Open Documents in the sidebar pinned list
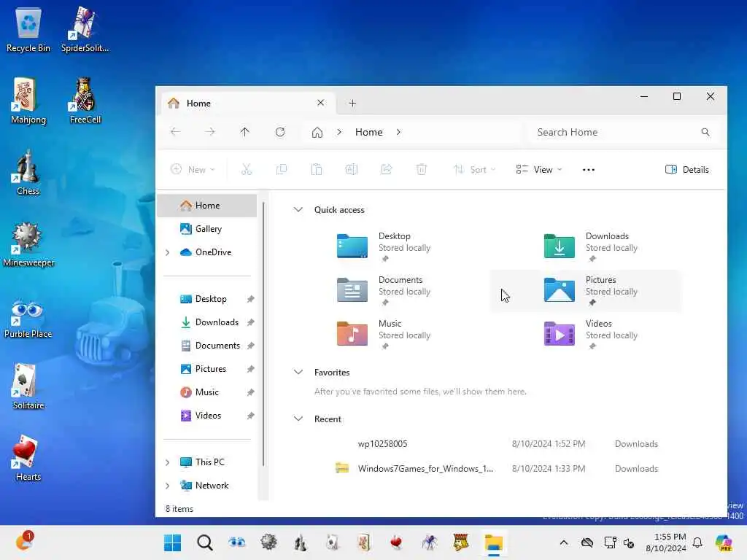 click(x=208, y=346)
